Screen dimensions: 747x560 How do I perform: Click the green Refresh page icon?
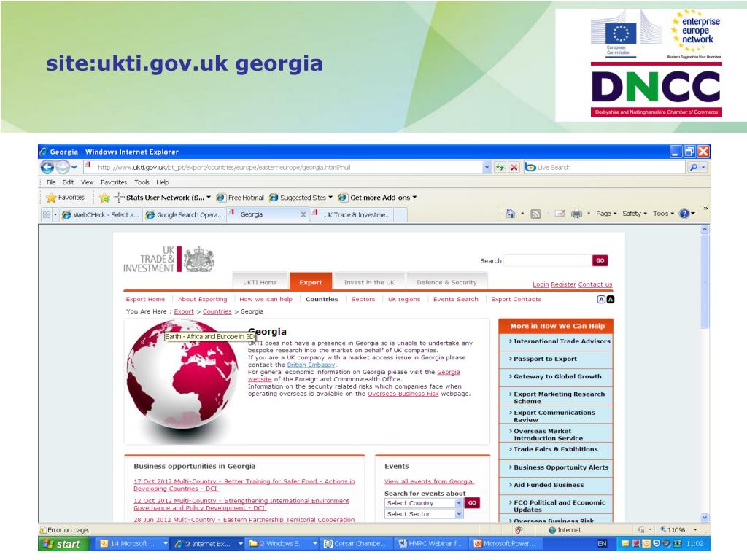point(500,167)
